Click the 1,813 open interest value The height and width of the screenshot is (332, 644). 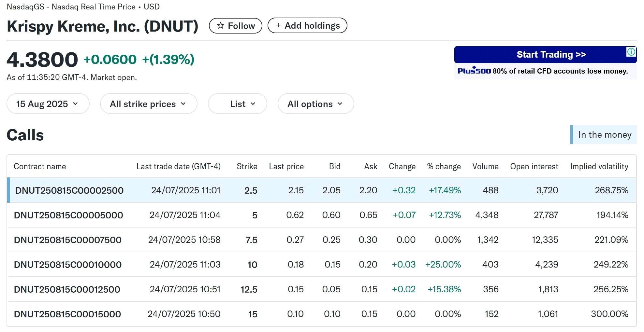click(x=548, y=289)
